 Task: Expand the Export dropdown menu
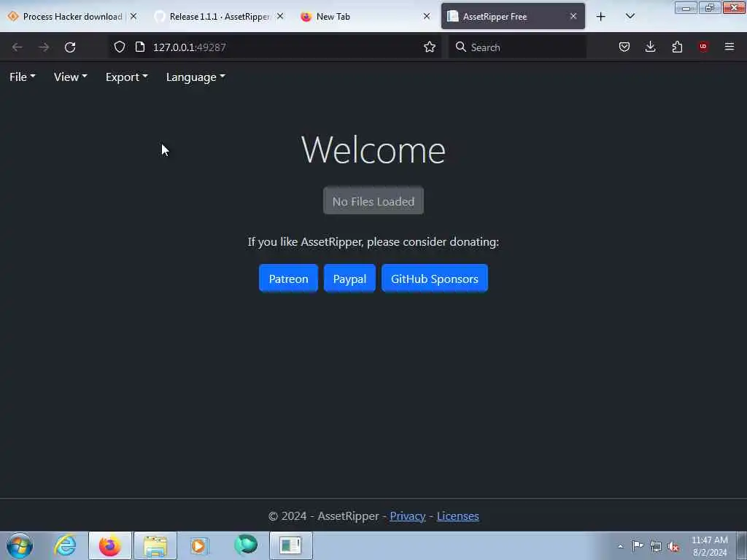(x=127, y=77)
